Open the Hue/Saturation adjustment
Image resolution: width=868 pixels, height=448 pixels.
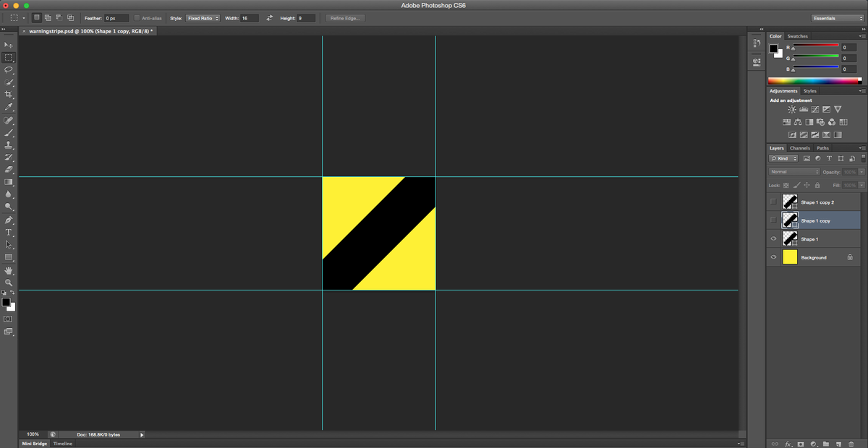786,122
